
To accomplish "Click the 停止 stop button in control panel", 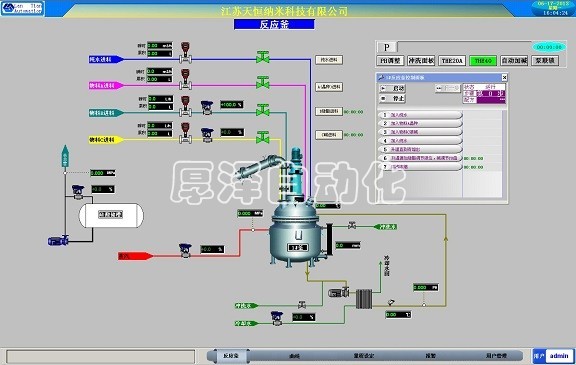I will tap(392, 98).
